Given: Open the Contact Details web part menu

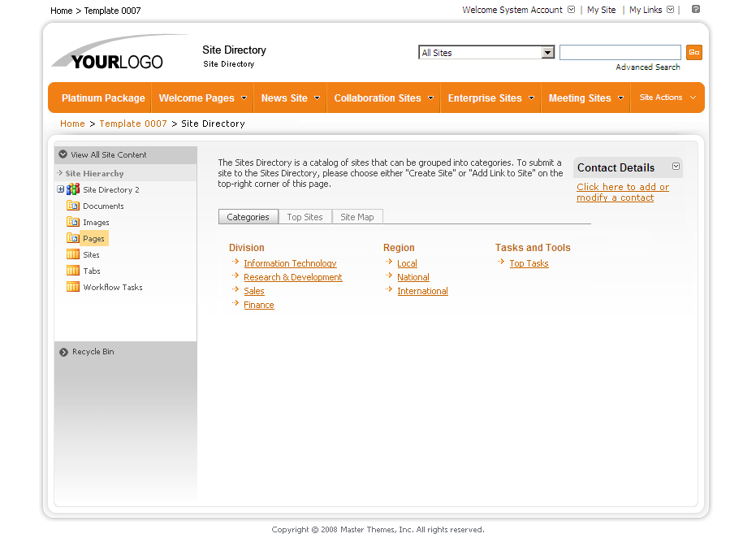Looking at the screenshot, I should coord(676,167).
